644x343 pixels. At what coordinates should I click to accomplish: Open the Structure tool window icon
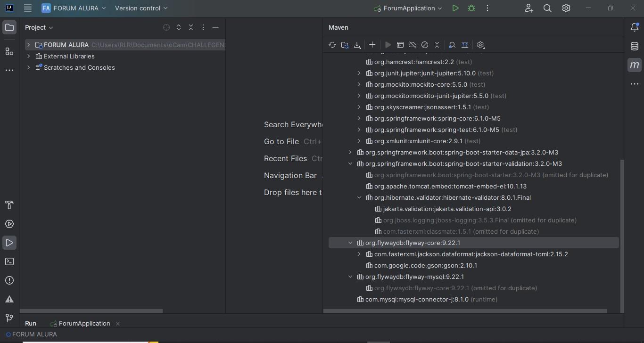9,51
